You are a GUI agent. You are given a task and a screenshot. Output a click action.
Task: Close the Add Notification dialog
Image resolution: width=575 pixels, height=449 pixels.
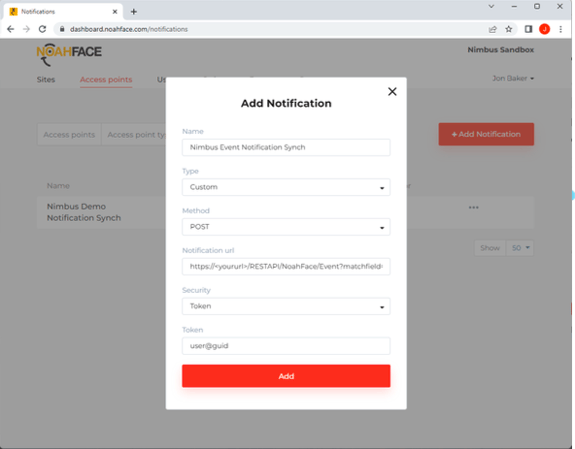pyautogui.click(x=392, y=92)
